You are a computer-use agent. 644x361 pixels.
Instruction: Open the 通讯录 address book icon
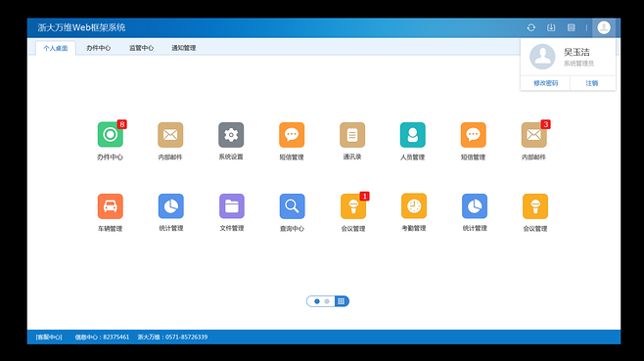(x=352, y=135)
